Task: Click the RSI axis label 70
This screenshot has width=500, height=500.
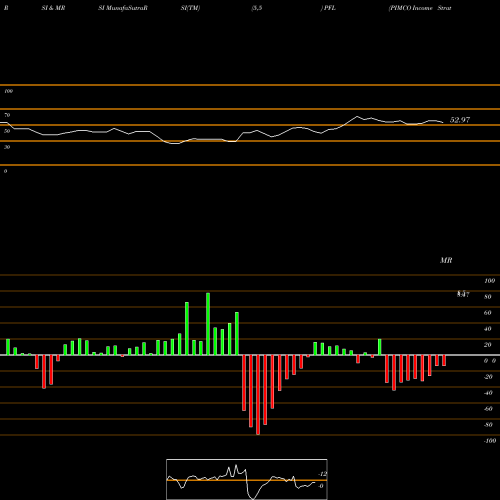Action: point(7,115)
